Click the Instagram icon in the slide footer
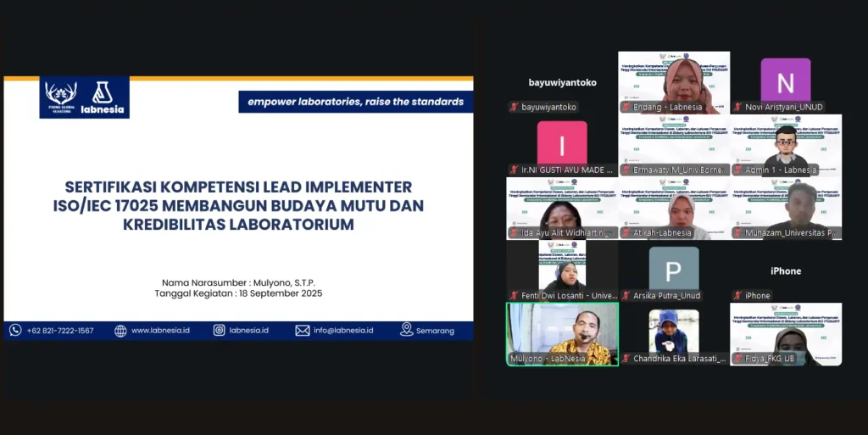This screenshot has height=435, width=868. [x=219, y=330]
